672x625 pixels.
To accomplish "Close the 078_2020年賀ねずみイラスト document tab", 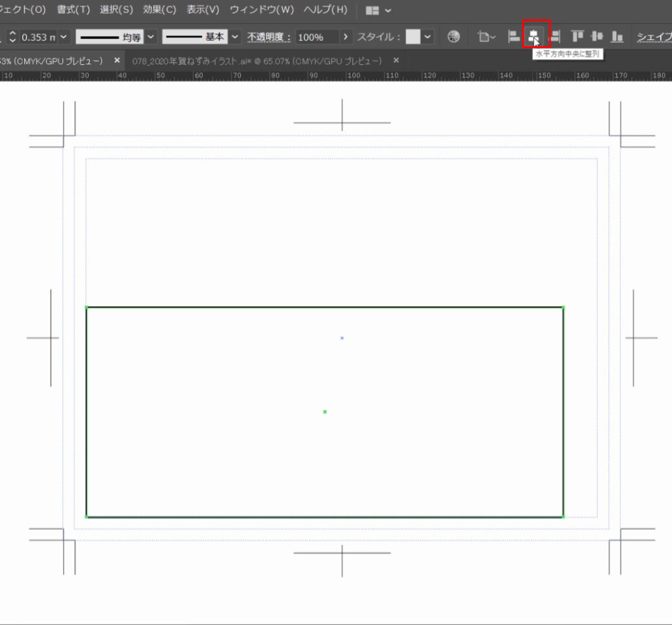I will pos(396,60).
